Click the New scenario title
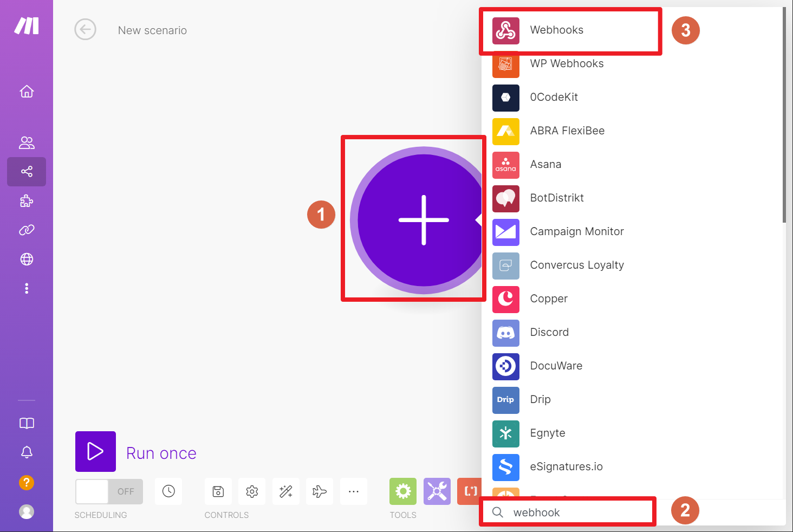Viewport: 793px width, 532px height. click(152, 30)
